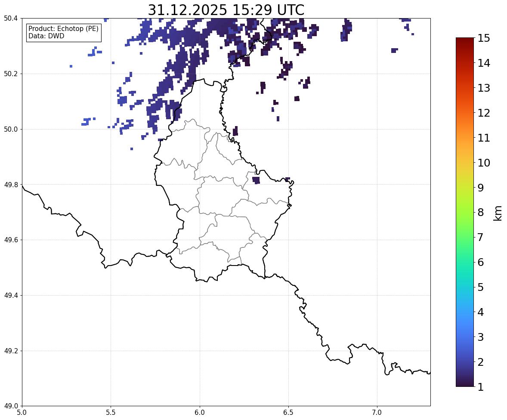This screenshot has width=507, height=420.
Task: Click the x-axis label '5.0'
Action: (22, 413)
